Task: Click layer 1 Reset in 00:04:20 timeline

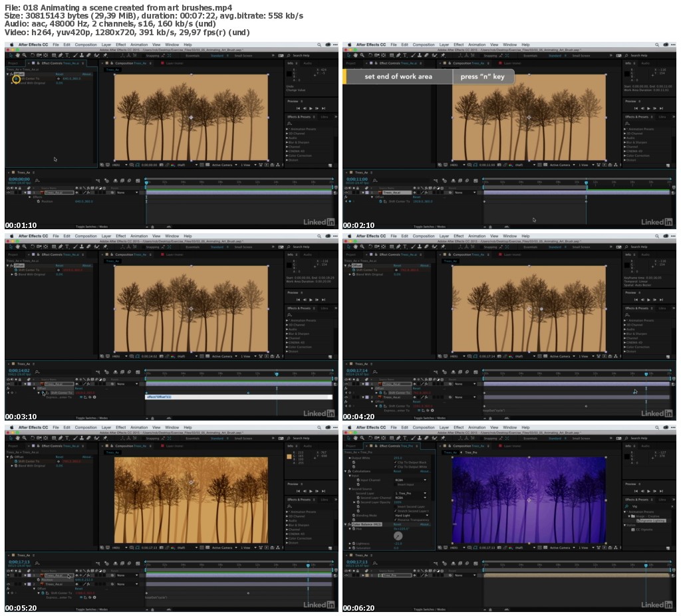Action: pyautogui.click(x=416, y=389)
